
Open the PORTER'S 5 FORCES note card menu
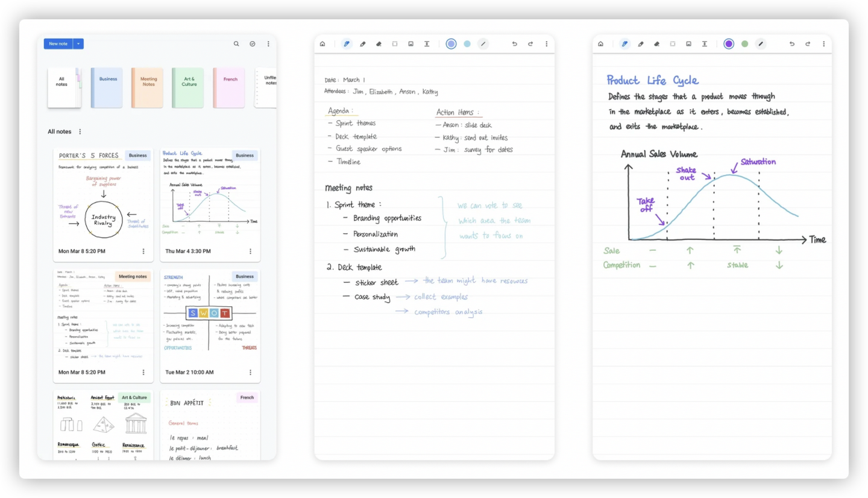pos(143,251)
